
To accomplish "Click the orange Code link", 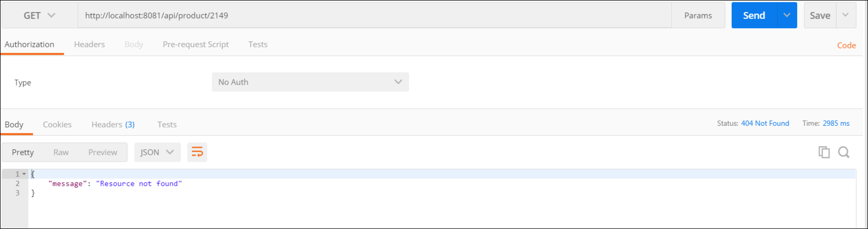I will pyautogui.click(x=846, y=46).
